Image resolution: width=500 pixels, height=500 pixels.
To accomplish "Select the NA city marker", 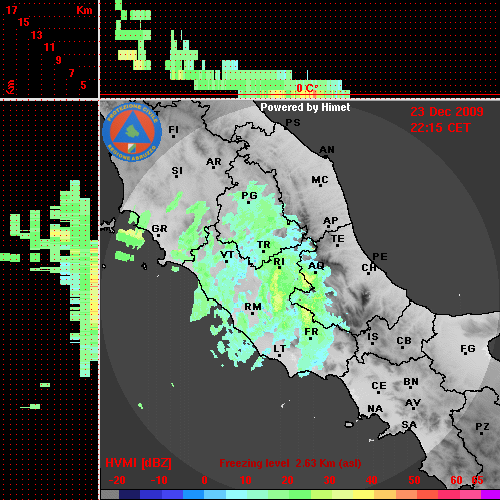I will click(374, 415).
